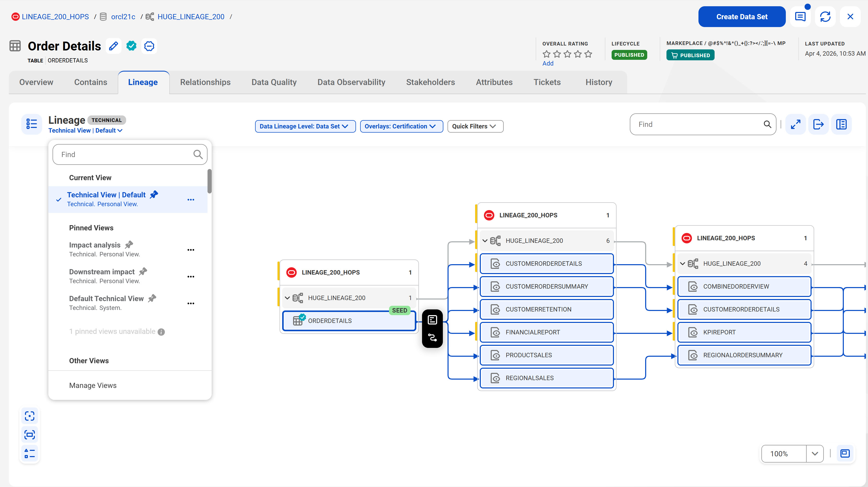Click the details icon beside ORDERDETAILS node
868x487 pixels.
point(432,320)
